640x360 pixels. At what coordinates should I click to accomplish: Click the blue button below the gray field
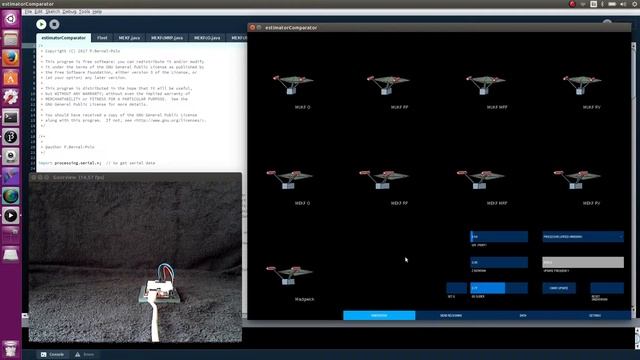pyautogui.click(x=559, y=288)
